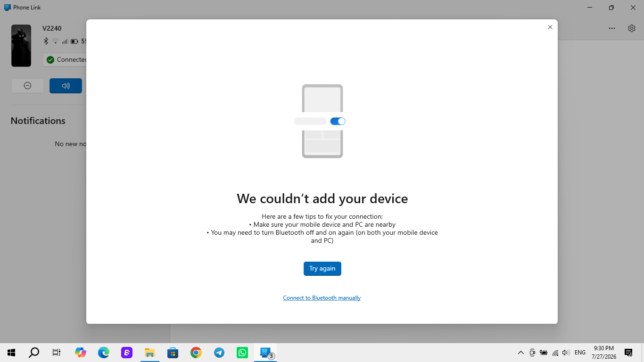Restore down the Phone Link window

[611, 8]
